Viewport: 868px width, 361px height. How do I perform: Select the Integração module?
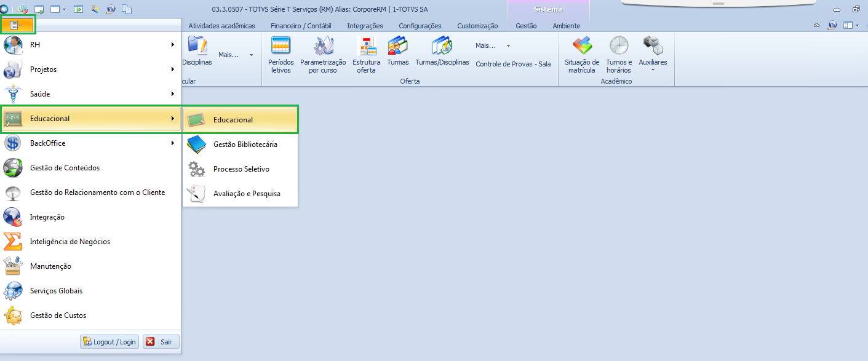tap(91, 217)
